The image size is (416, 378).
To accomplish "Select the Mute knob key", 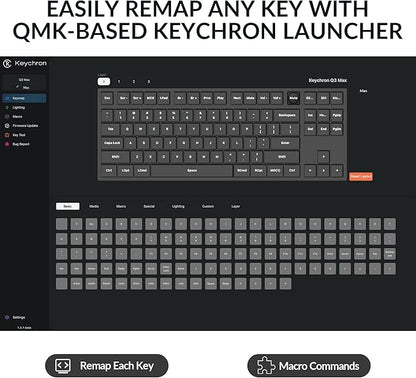I will coord(293,98).
